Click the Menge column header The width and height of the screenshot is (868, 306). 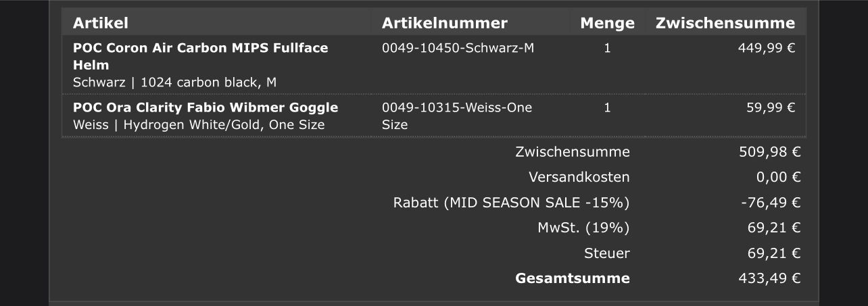pyautogui.click(x=607, y=23)
